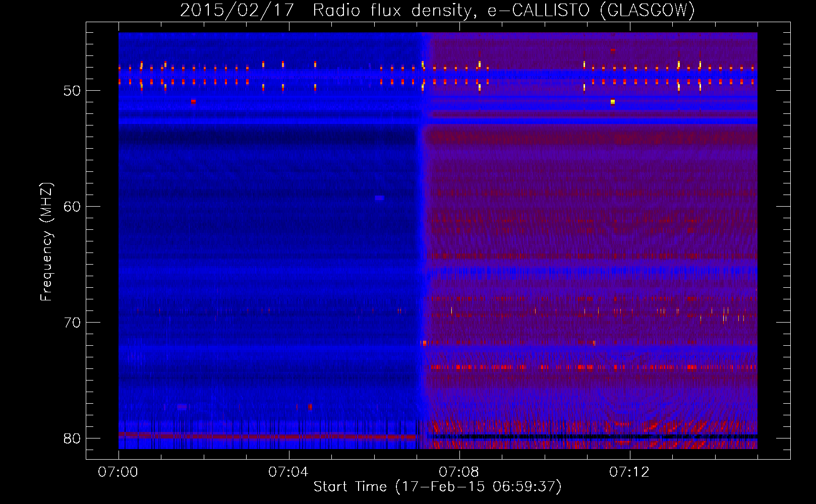This screenshot has width=816, height=504.
Task: Click the '50' frequency tick label
Action: tap(73, 91)
